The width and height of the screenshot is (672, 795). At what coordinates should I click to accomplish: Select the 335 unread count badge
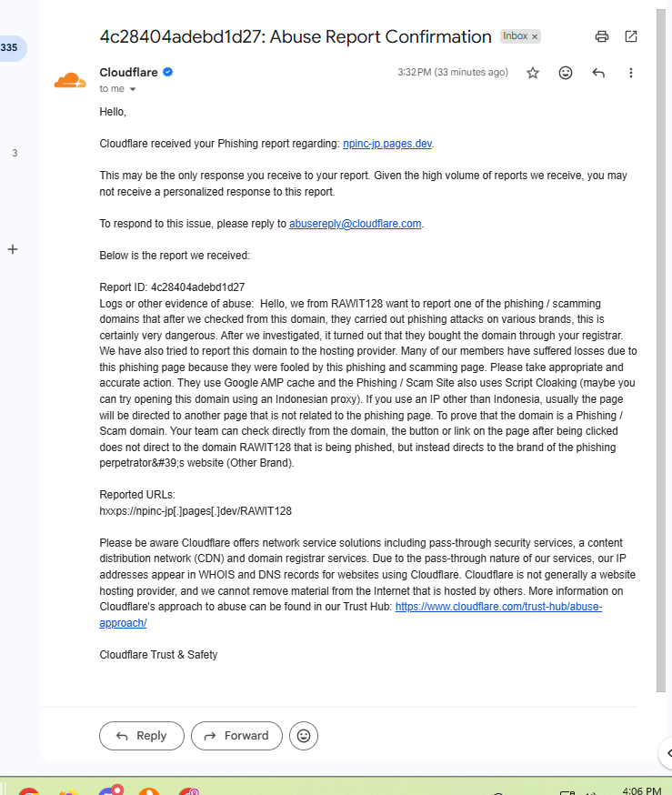coord(10,47)
